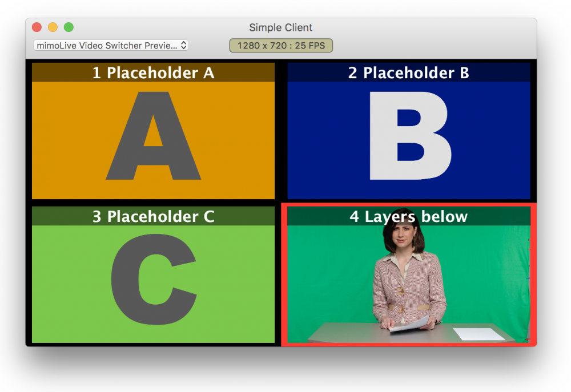Screen dimensions: 571x392
Task: Minimize the Simple Client window
Action: (53, 27)
